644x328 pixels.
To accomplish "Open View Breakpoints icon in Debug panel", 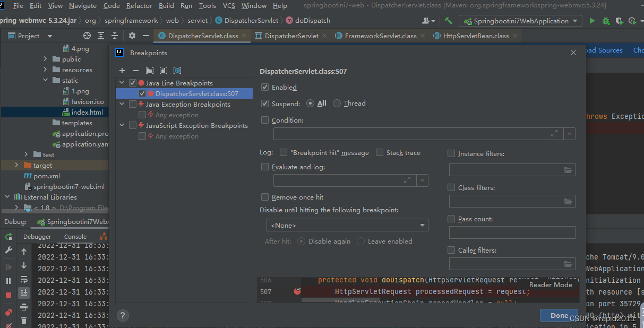I will click(8, 312).
